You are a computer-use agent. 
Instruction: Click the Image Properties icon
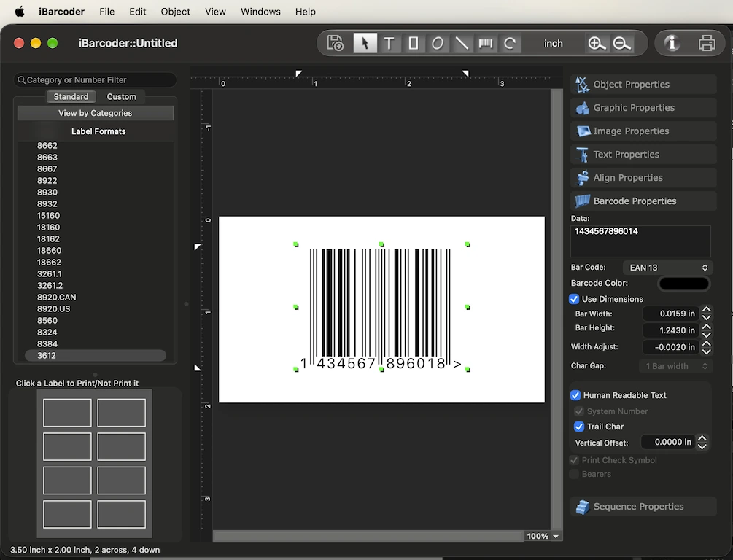[x=583, y=131]
